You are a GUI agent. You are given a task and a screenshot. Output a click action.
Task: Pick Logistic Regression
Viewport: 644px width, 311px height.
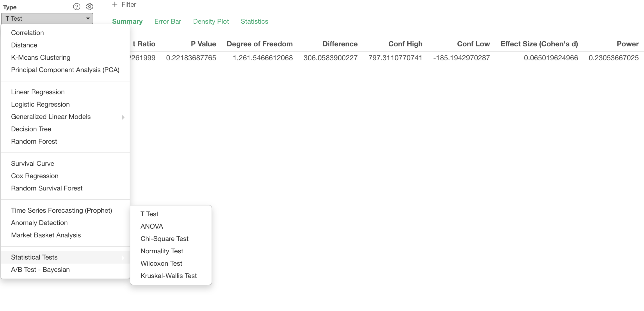(65, 104)
